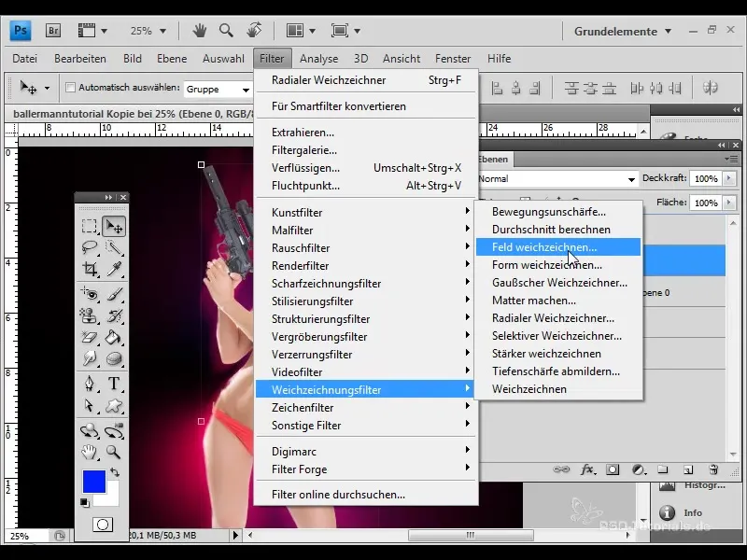747x560 pixels.
Task: Select the Lasso tool
Action: 90,247
